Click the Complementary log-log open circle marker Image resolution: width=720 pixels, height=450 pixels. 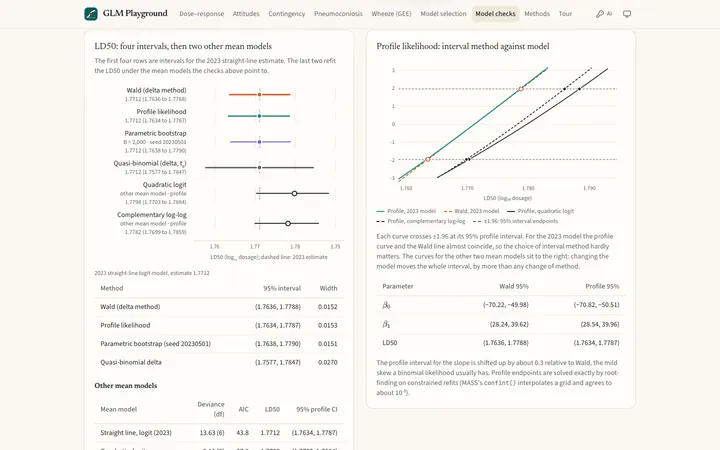pos(288,224)
